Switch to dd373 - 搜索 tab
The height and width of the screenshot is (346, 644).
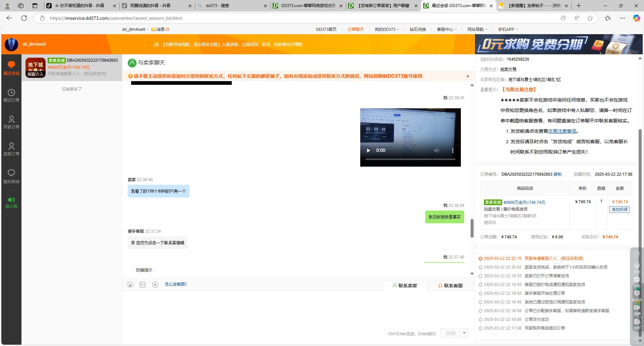[x=232, y=5]
